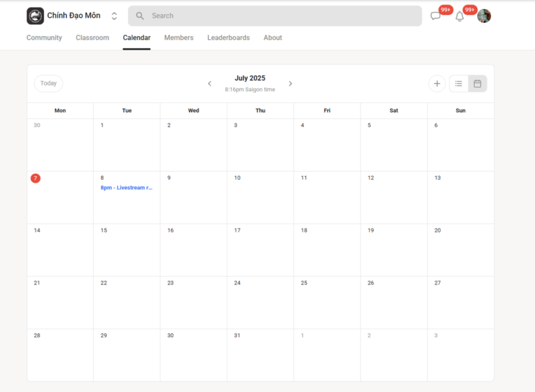The width and height of the screenshot is (535, 392).
Task: Click the magnifier search icon
Action: [x=140, y=16]
